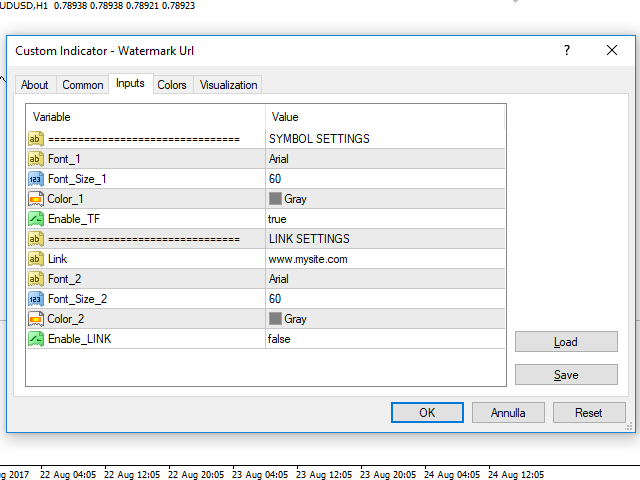Click the Load button
This screenshot has width=640, height=480.
coord(566,342)
